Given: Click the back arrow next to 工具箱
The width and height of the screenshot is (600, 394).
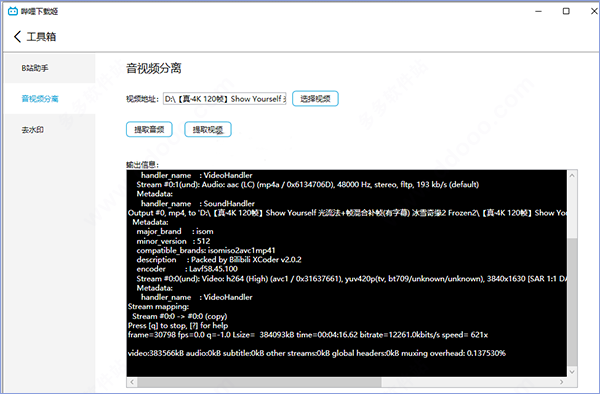Looking at the screenshot, I should click(17, 37).
